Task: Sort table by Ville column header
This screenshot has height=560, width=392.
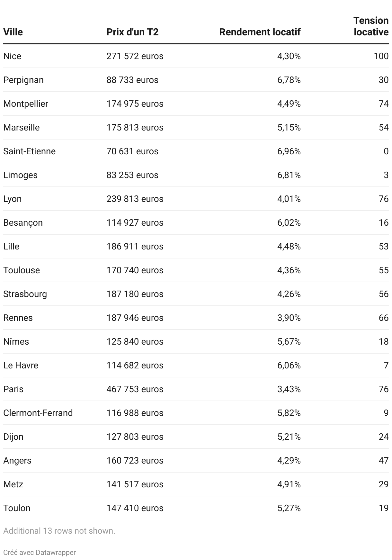Action: (x=13, y=32)
